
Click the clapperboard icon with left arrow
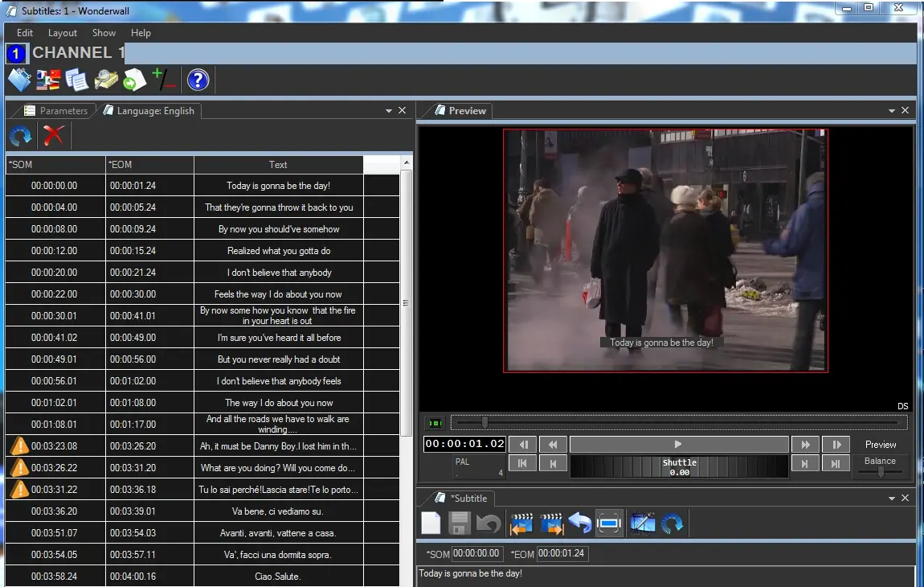click(x=521, y=523)
